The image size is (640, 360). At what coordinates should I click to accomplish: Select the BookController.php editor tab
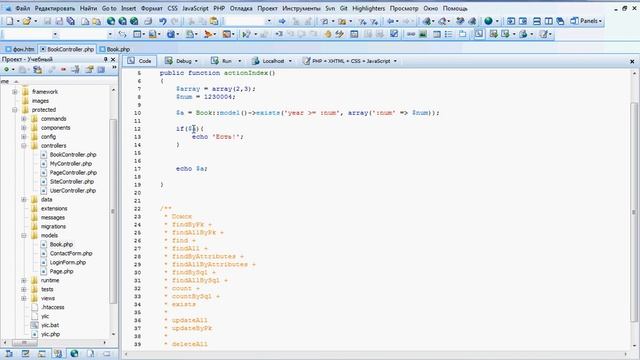pos(67,49)
